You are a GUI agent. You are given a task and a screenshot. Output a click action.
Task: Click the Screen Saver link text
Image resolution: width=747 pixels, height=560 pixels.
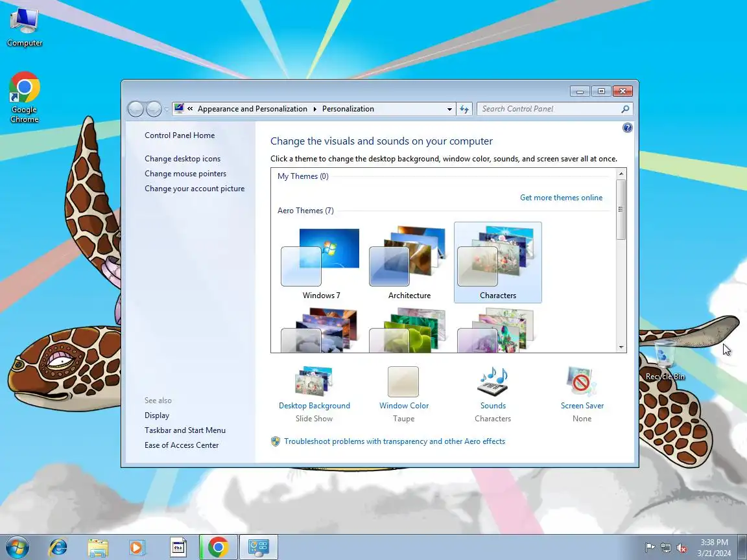click(x=582, y=406)
